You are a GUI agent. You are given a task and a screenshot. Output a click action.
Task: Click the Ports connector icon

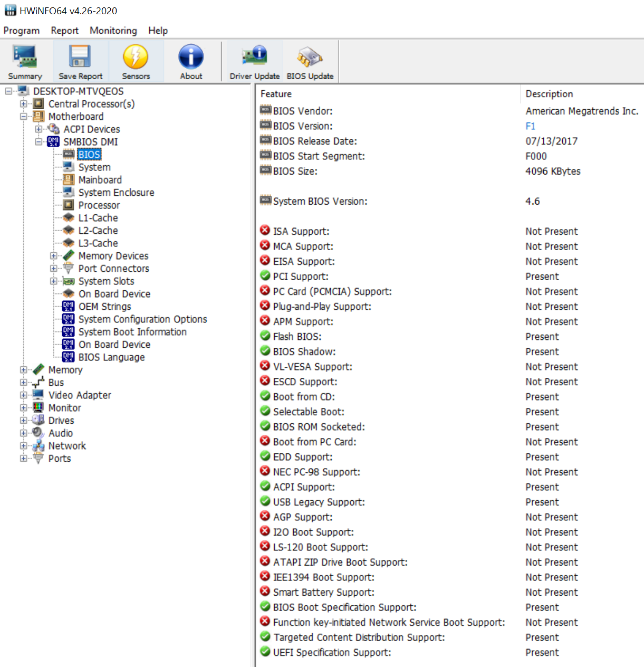click(x=39, y=459)
